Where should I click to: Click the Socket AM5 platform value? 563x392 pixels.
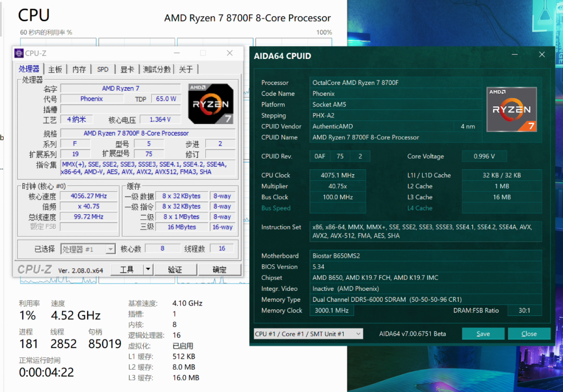(x=396, y=104)
